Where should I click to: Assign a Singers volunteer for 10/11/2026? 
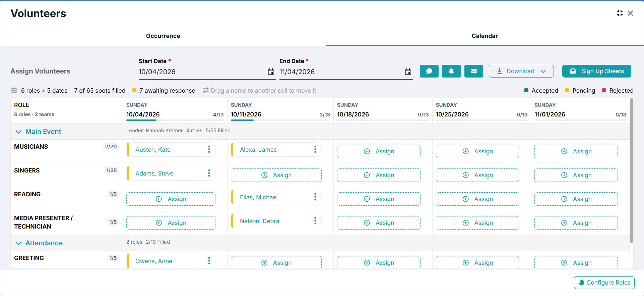coord(276,175)
